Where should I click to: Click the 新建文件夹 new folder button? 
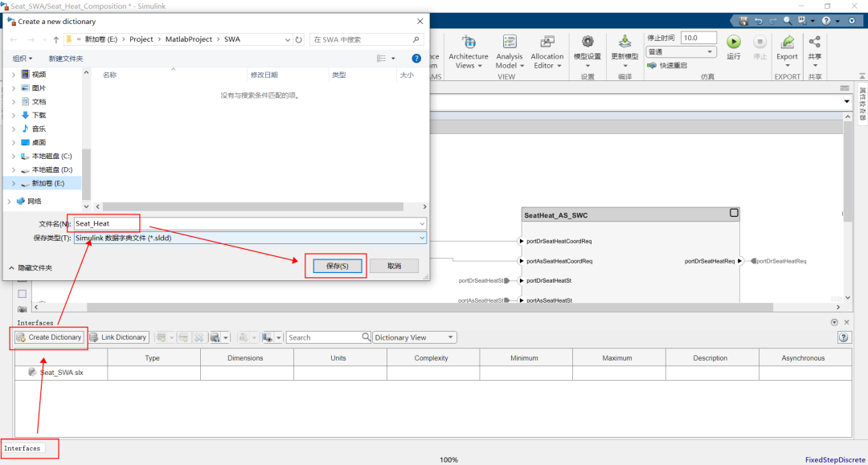click(x=65, y=58)
